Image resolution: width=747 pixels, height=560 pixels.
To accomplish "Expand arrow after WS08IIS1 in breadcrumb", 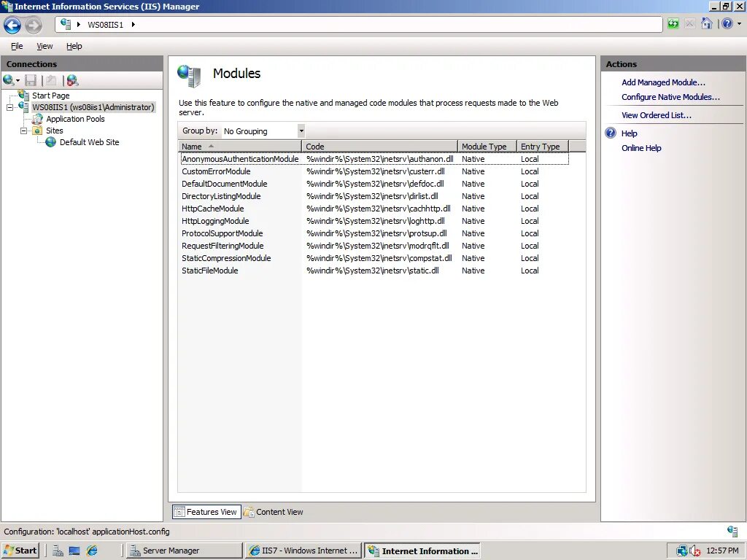I will (x=133, y=24).
